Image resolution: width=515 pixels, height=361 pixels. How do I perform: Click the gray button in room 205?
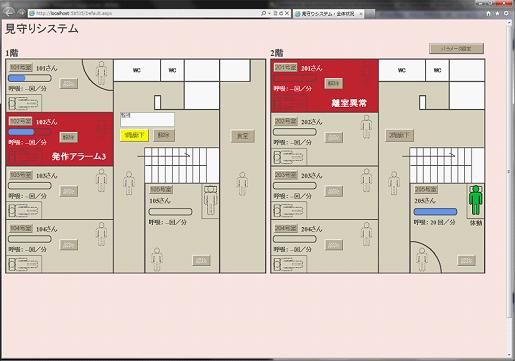click(466, 260)
